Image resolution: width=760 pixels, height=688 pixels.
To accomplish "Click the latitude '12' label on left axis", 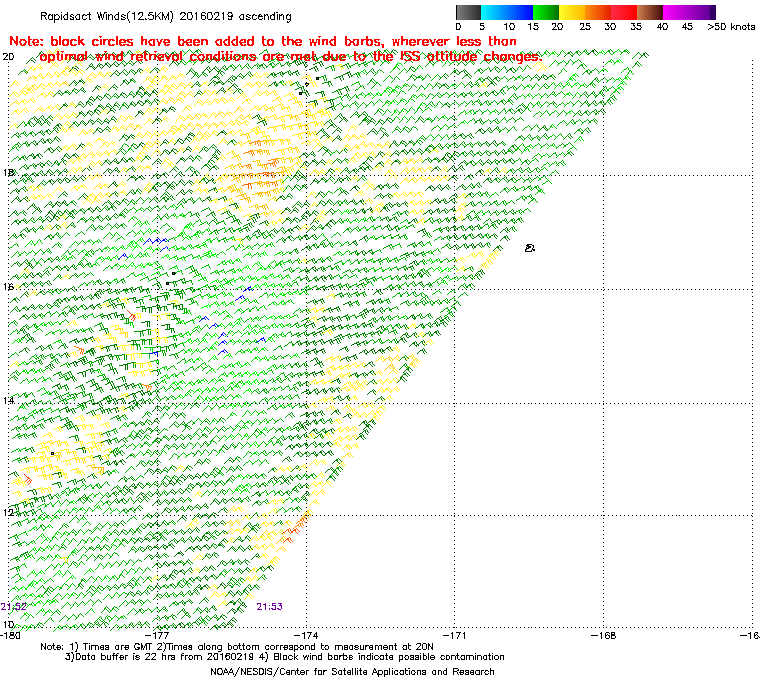I will tap(8, 513).
